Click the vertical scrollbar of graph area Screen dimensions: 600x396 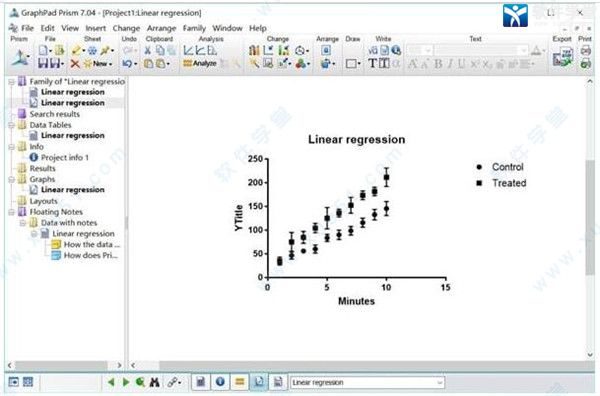click(x=590, y=217)
